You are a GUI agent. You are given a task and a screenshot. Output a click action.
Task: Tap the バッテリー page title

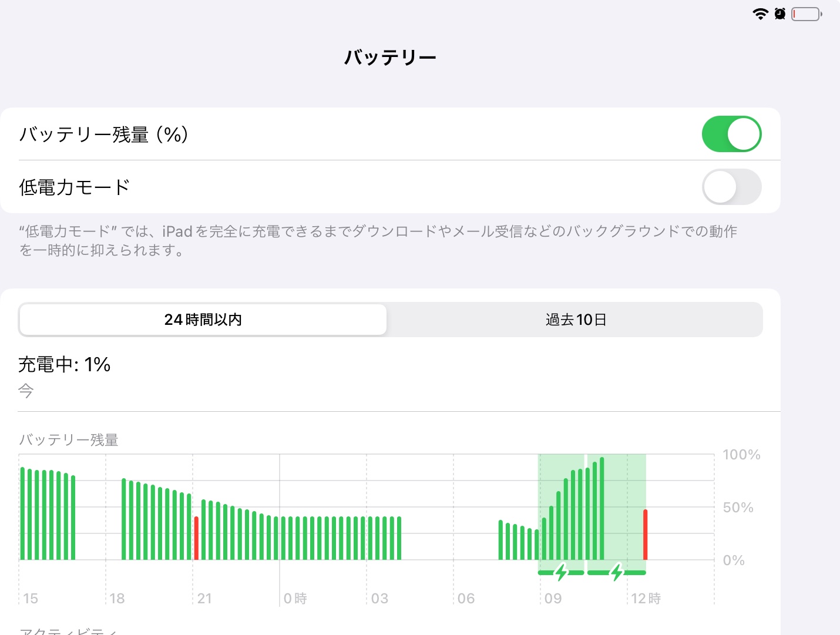tap(391, 57)
